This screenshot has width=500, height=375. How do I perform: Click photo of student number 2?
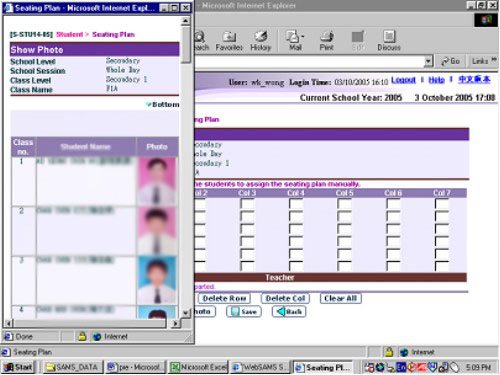(x=157, y=231)
